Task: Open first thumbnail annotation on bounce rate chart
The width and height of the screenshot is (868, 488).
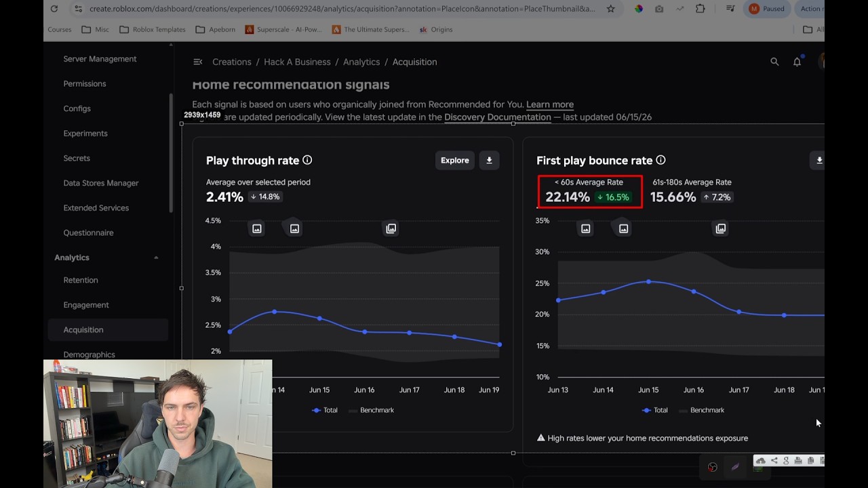Action: click(x=586, y=228)
